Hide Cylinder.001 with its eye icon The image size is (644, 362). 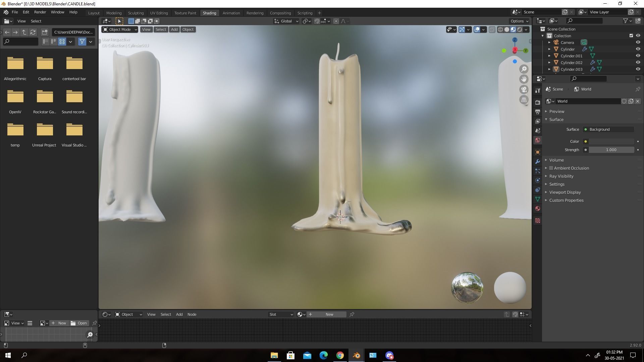pos(638,56)
